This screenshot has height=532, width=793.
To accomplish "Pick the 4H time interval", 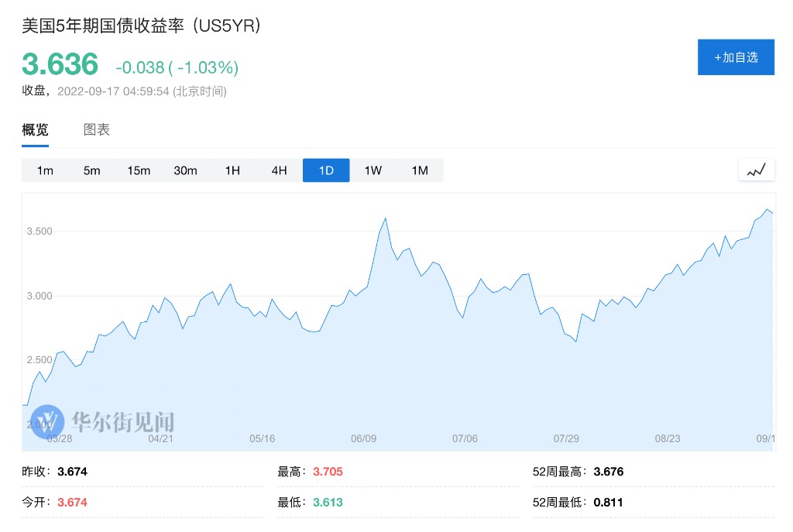I will pyautogui.click(x=280, y=170).
